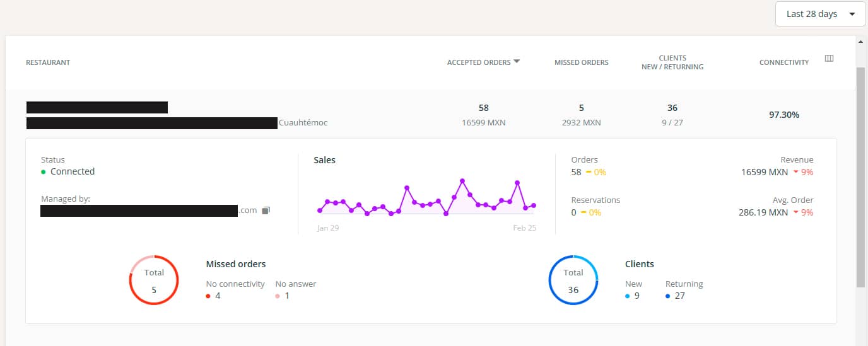Sort by Accepted Orders column header
The width and height of the screenshot is (868, 346).
[483, 62]
